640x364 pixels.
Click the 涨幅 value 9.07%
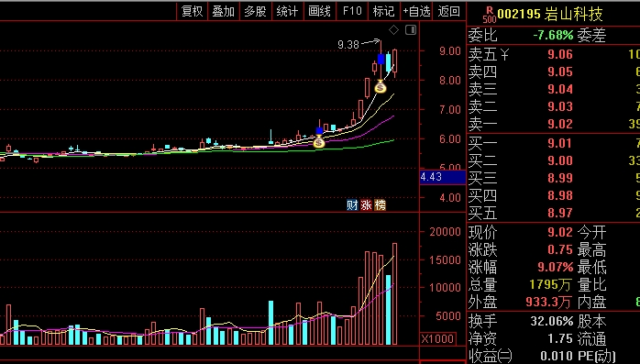tap(556, 268)
